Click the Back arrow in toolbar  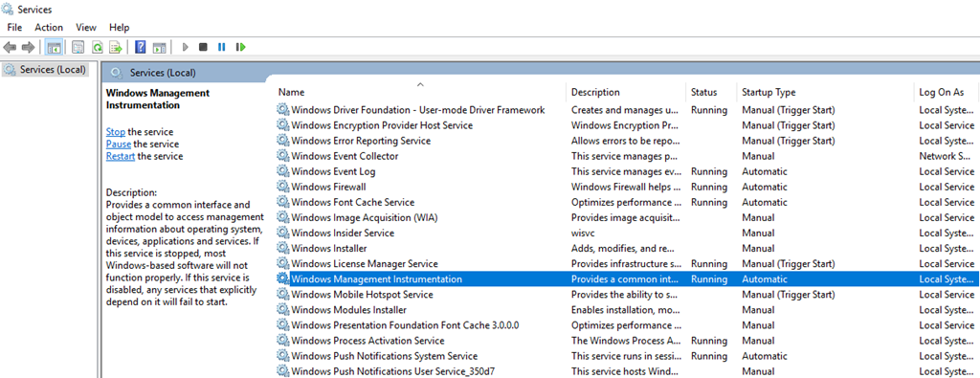[10, 47]
